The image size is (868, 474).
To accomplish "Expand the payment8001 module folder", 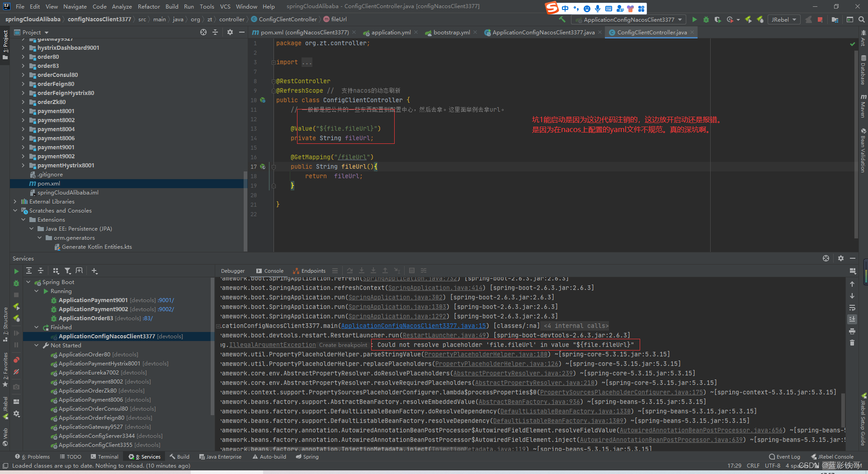I will [x=23, y=111].
